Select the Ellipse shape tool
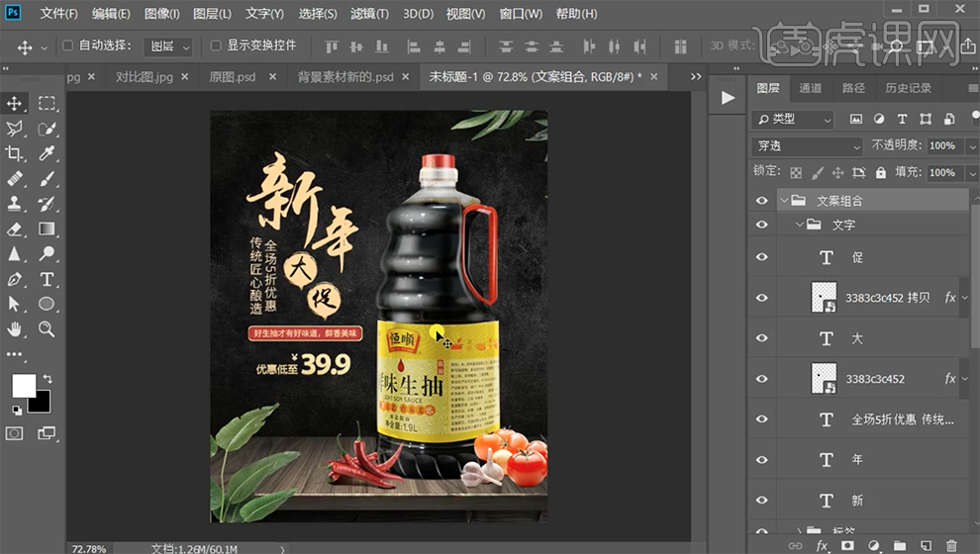This screenshot has width=980, height=554. pos(47,304)
